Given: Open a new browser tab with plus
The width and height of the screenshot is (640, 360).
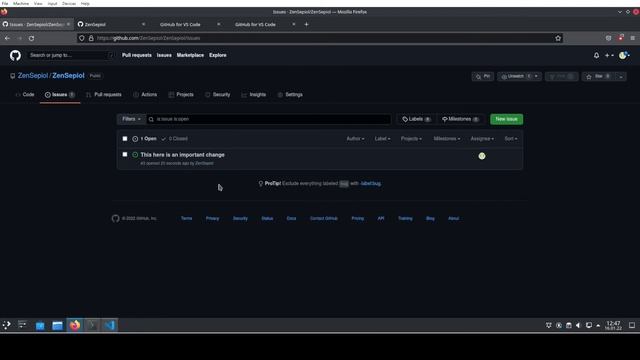Looking at the screenshot, I should coord(306,24).
